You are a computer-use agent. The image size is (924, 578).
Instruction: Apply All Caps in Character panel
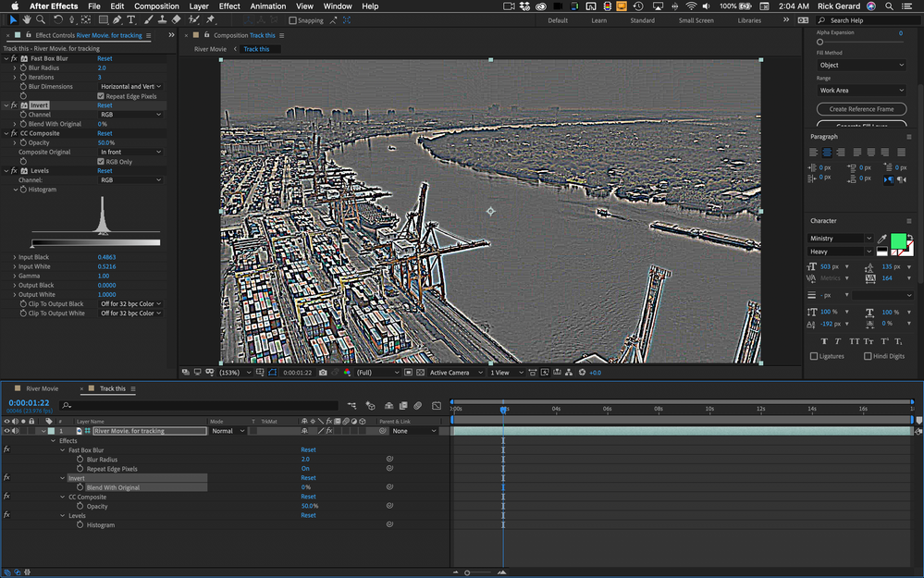(x=855, y=341)
